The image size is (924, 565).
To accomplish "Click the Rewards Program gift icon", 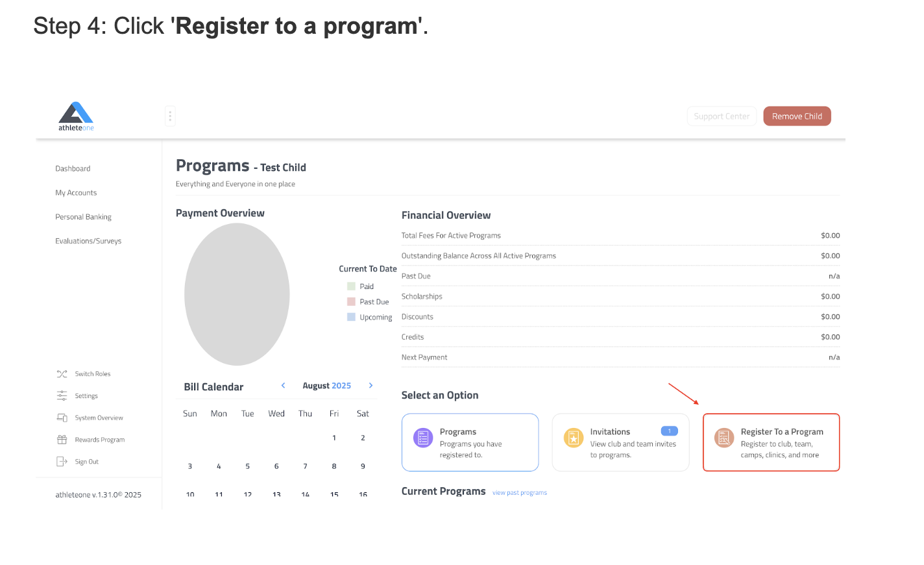I will click(x=62, y=440).
